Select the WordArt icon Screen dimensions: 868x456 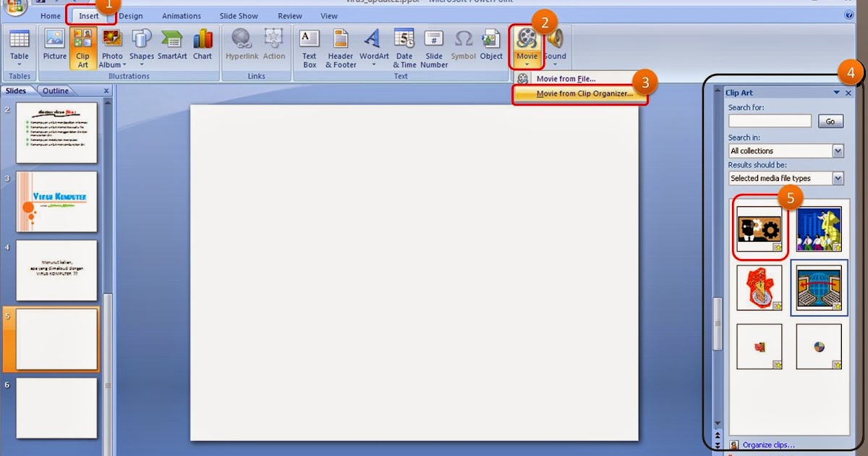click(x=374, y=40)
